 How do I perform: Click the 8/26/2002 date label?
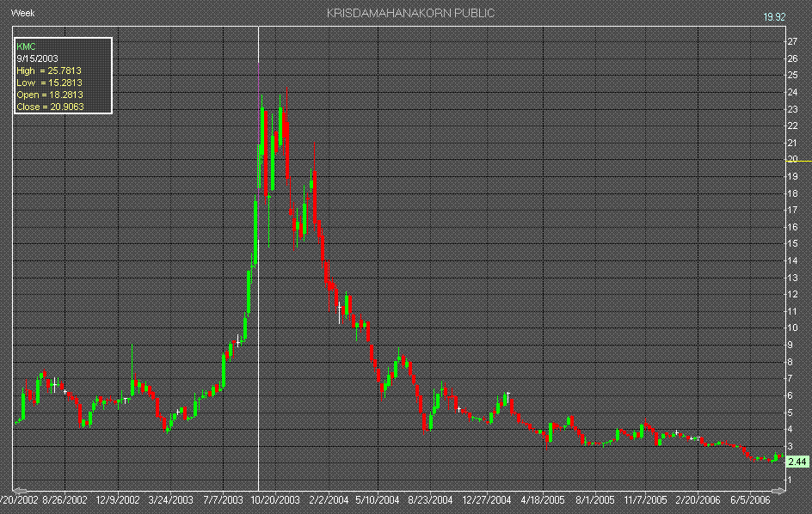pos(65,500)
